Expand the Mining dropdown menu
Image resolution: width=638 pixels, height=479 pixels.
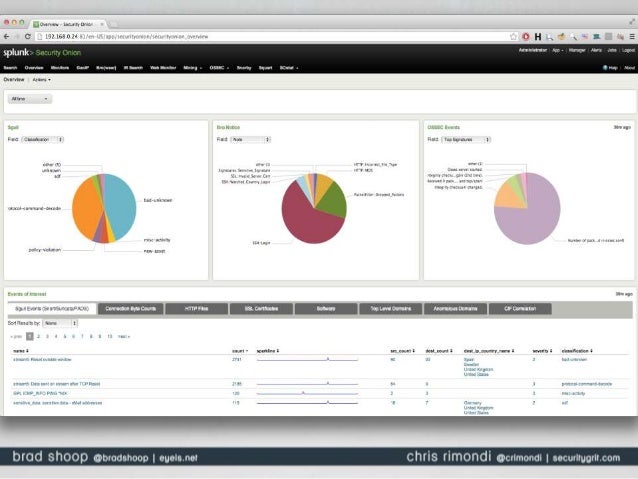click(192, 68)
